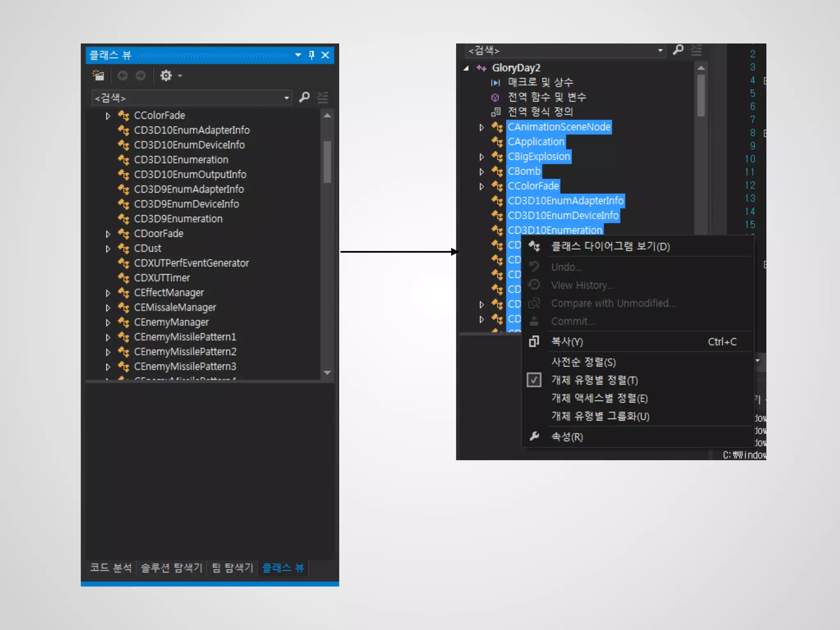Open the Class View settings gear
Screen dimensions: 840x630
[x=166, y=75]
